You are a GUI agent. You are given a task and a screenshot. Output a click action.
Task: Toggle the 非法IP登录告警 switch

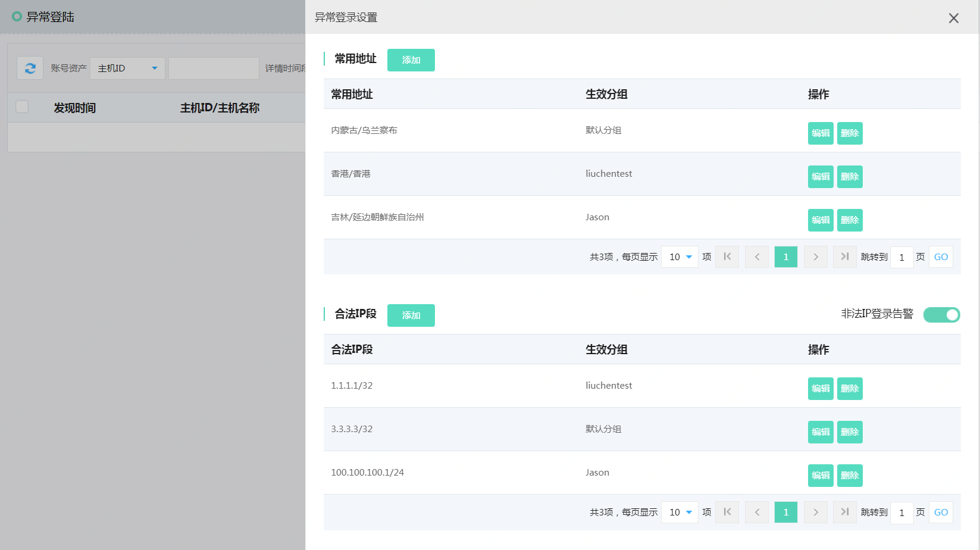tap(941, 314)
